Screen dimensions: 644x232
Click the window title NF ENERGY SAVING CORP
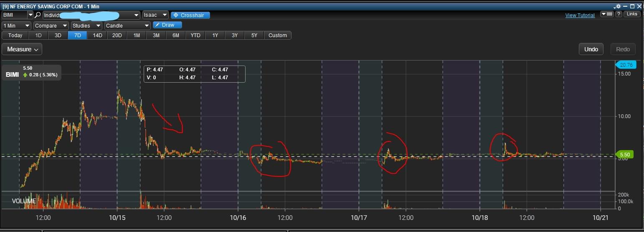[x=51, y=6]
